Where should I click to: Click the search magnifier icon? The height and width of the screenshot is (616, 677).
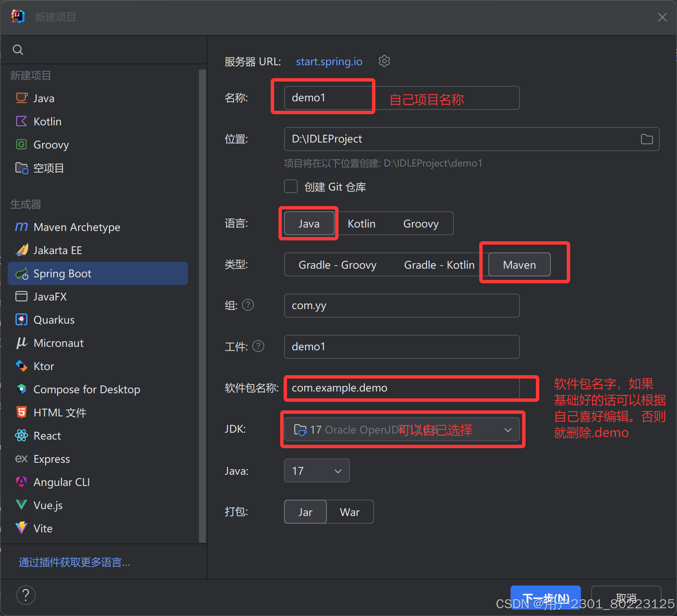pos(18,50)
